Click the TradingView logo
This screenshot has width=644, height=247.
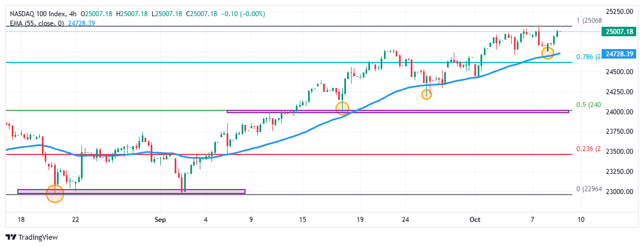(31, 237)
